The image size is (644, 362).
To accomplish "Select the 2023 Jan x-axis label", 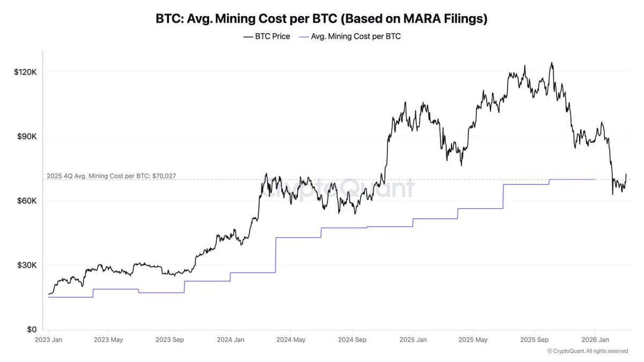I will (x=48, y=340).
